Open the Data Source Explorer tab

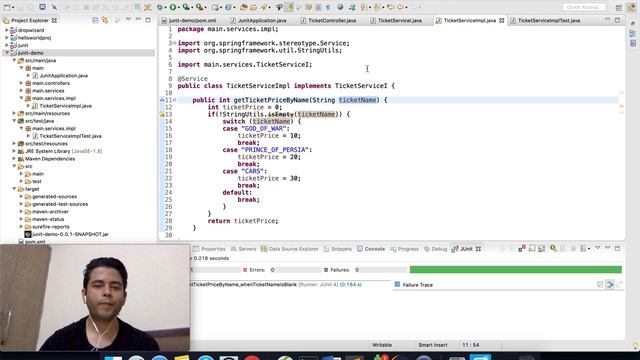point(290,249)
